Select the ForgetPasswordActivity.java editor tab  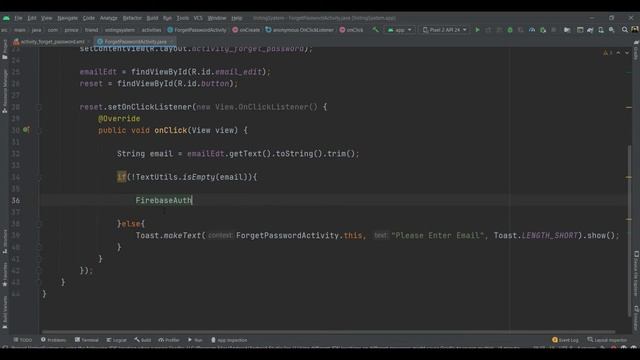pyautogui.click(x=135, y=42)
